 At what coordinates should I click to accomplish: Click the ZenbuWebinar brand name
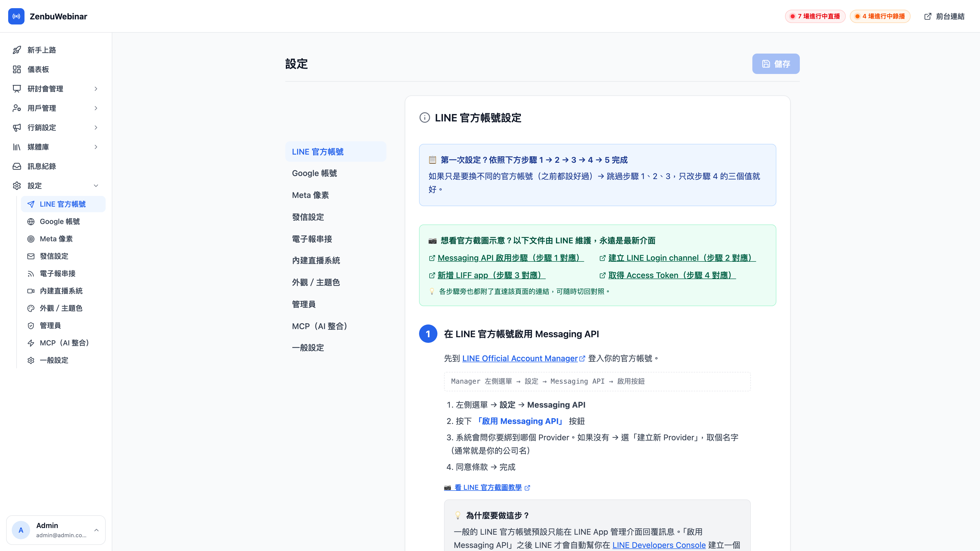point(58,16)
